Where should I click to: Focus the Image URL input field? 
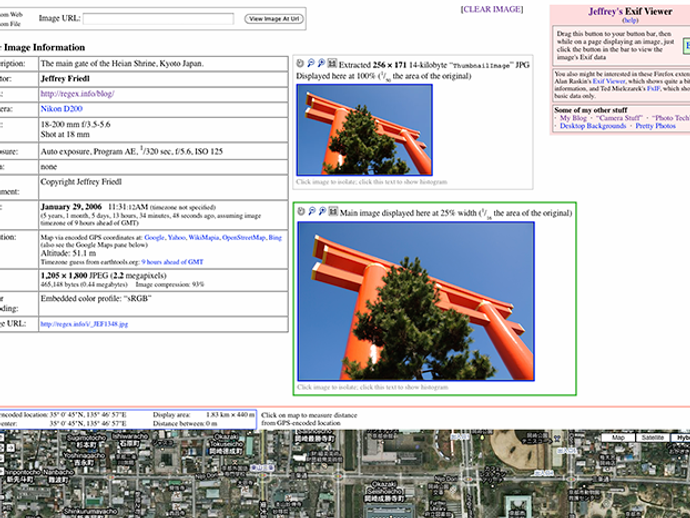pyautogui.click(x=158, y=18)
